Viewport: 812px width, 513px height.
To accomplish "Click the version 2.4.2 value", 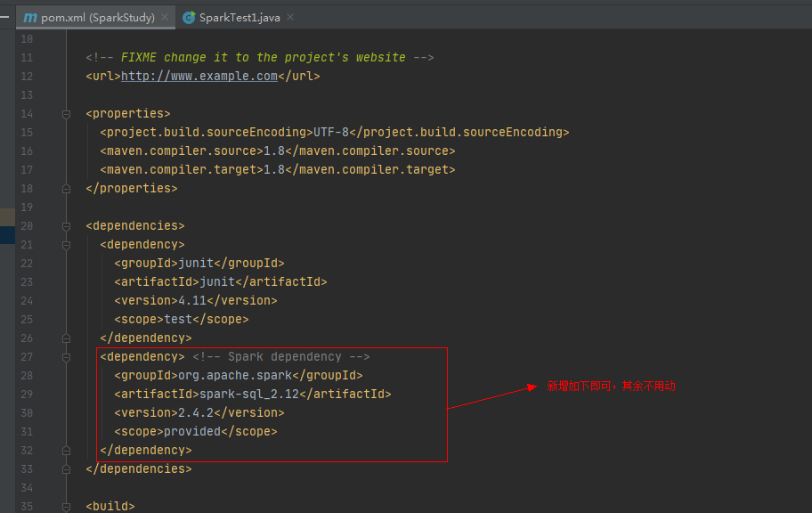I will click(196, 412).
